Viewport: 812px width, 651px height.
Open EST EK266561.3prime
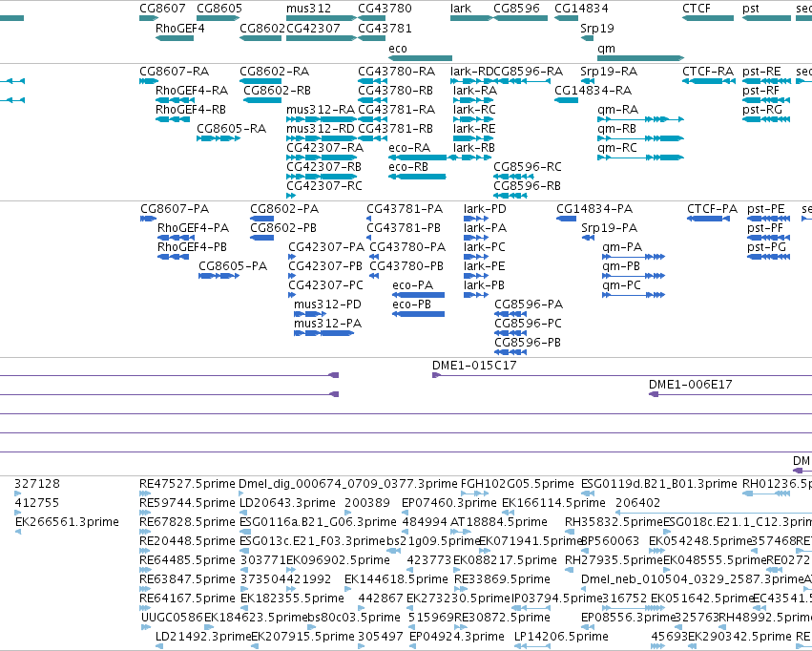coord(67,522)
